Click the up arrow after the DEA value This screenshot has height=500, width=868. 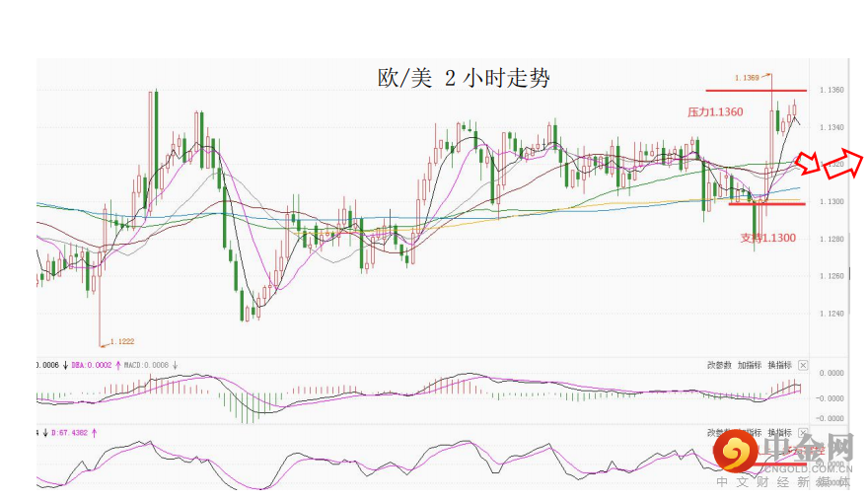118,365
